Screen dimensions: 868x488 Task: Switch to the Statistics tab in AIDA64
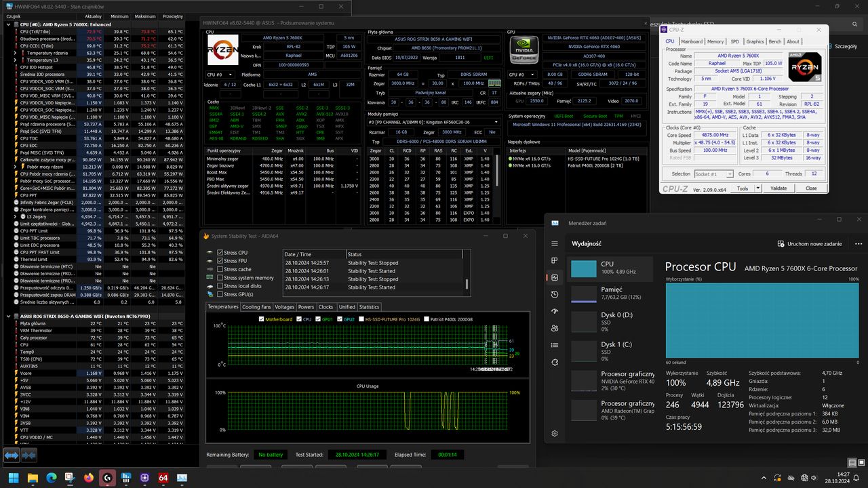click(x=369, y=307)
